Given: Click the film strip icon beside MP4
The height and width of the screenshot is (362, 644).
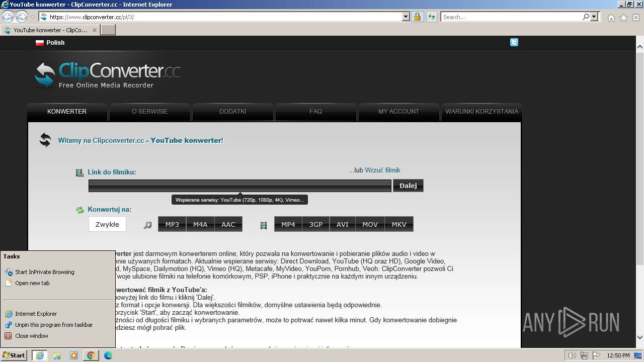Looking at the screenshot, I should click(264, 225).
